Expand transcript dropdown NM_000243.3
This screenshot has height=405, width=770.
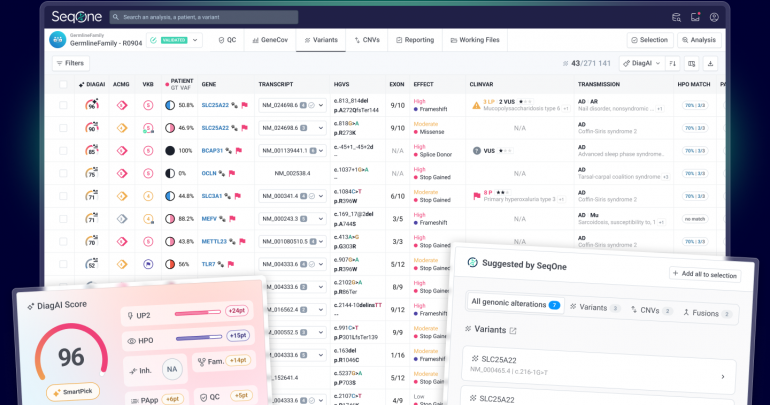click(321, 219)
